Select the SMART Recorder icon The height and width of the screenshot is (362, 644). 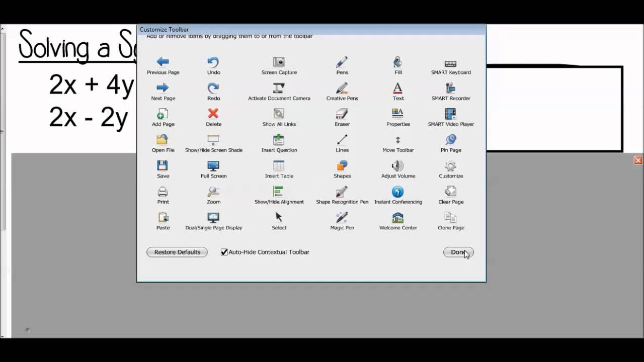pyautogui.click(x=451, y=88)
